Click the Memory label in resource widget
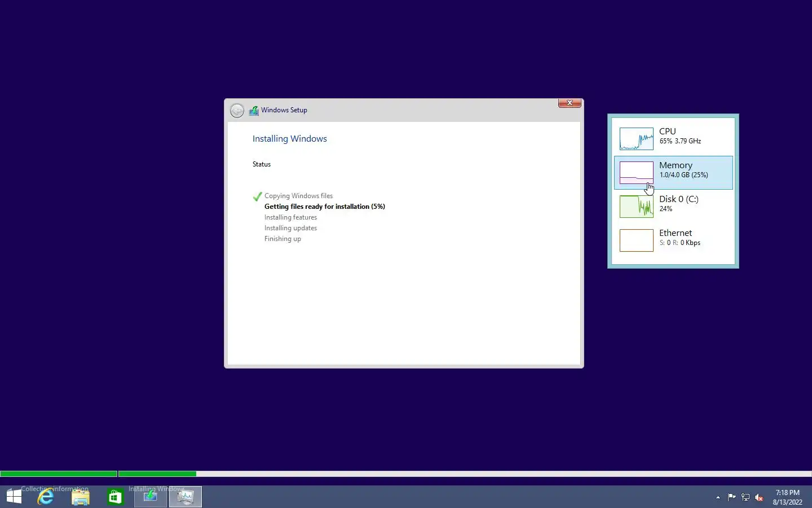Screen dimensions: 812x508 676,165
